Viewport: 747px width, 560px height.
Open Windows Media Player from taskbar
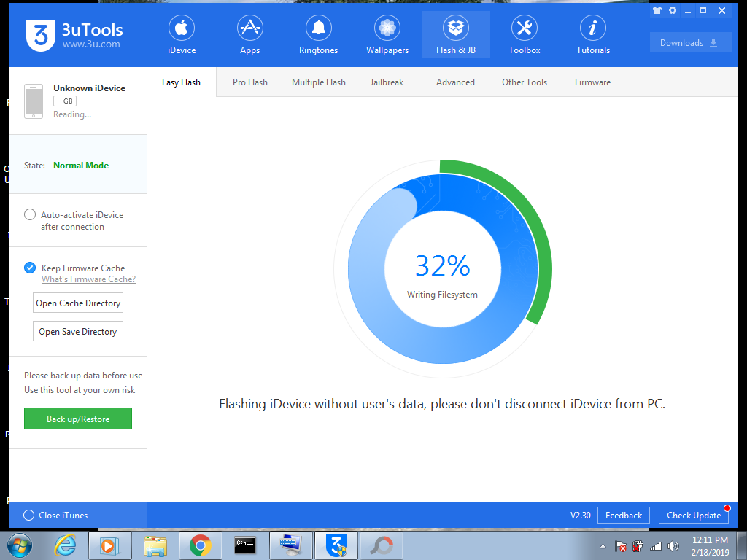coord(109,545)
